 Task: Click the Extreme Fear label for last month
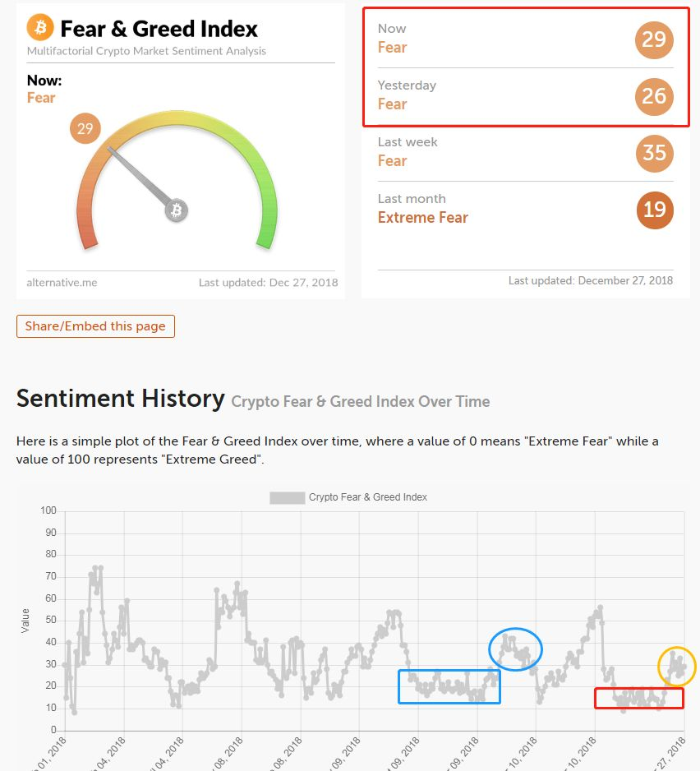(423, 217)
